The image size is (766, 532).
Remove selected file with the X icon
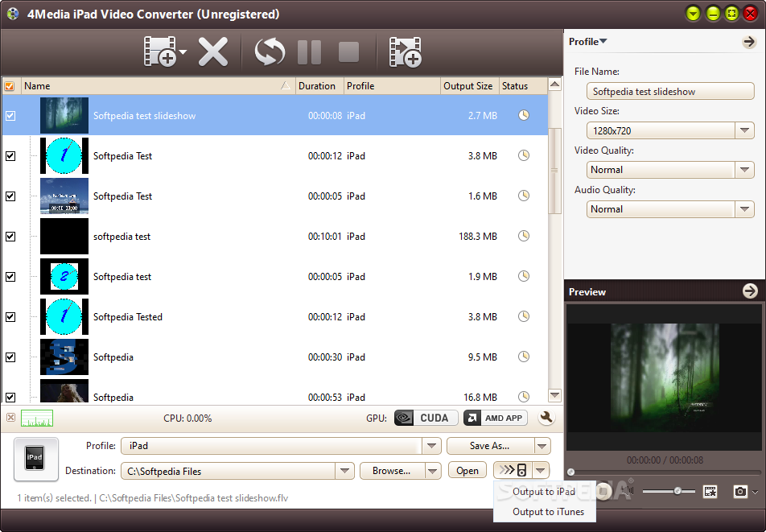click(213, 52)
